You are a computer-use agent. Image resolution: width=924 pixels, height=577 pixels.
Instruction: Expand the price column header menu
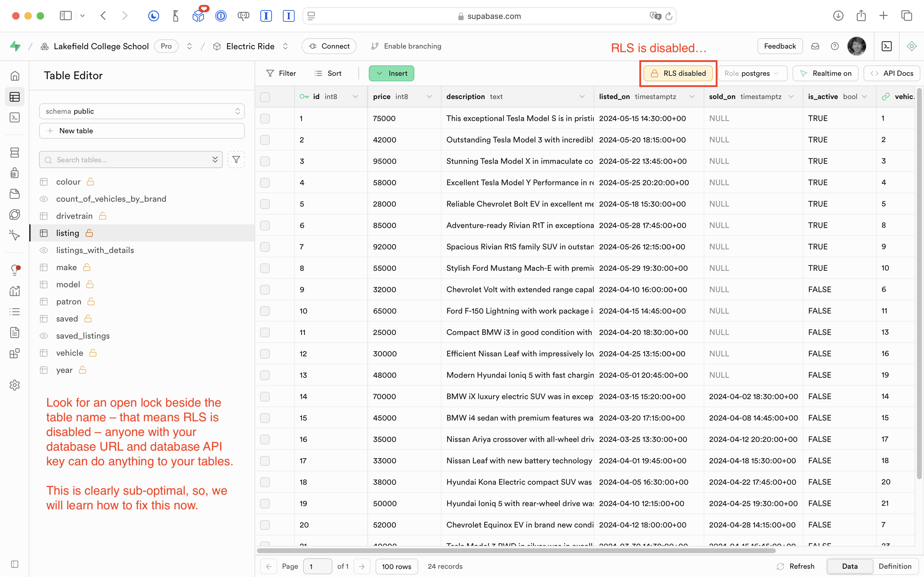(429, 97)
